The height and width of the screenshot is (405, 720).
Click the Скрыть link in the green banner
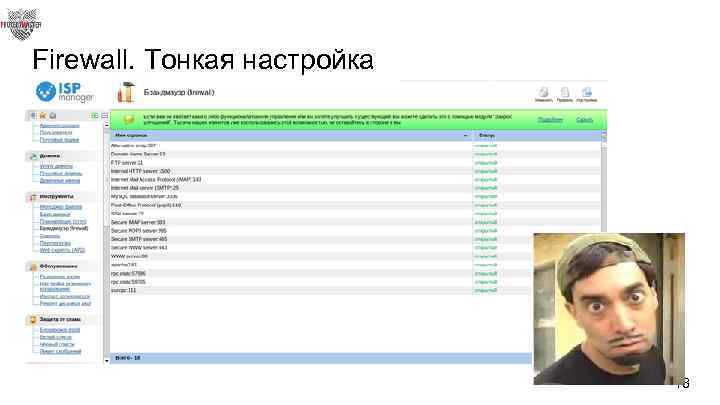click(585, 120)
